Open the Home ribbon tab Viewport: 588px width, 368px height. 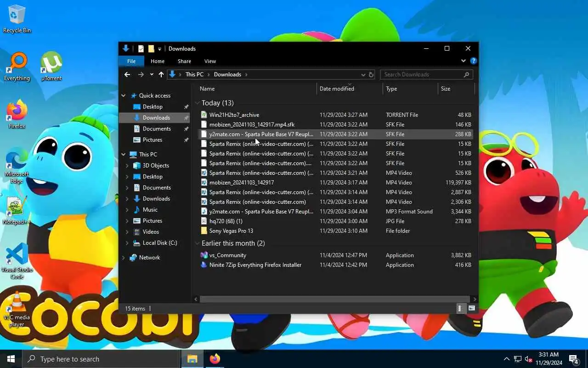(158, 61)
